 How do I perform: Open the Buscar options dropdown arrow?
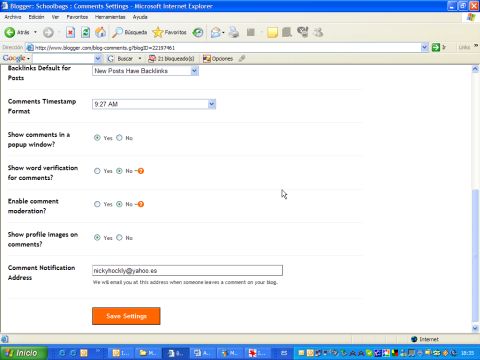[140, 59]
